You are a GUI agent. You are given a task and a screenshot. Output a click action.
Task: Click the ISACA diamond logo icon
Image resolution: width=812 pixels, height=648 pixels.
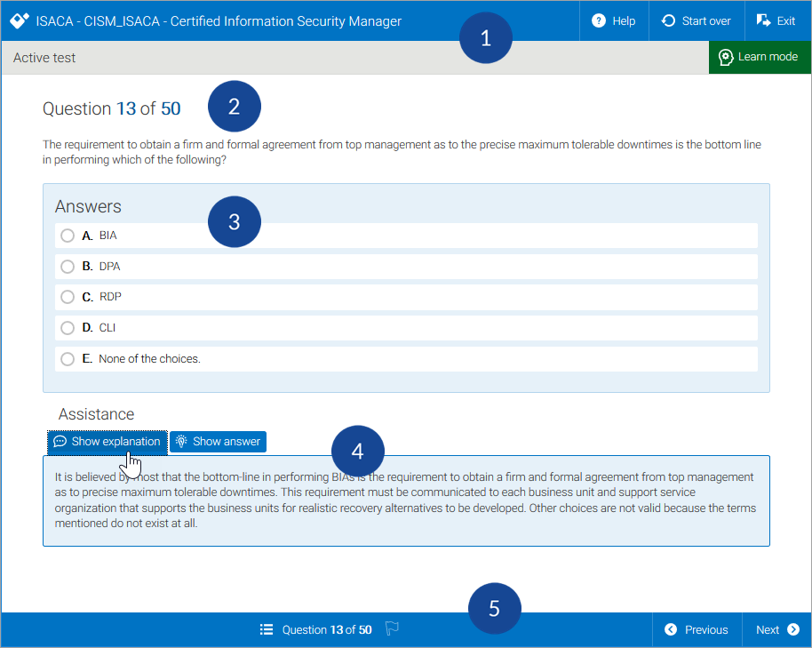(20, 20)
